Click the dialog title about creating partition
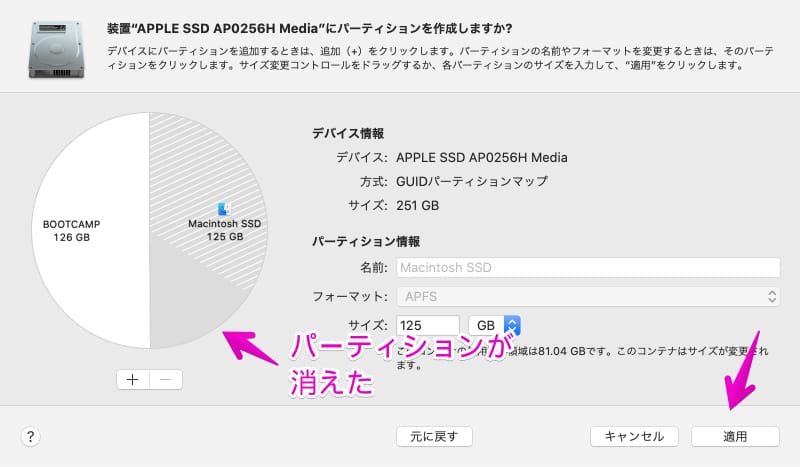The image size is (800, 467). (x=310, y=29)
